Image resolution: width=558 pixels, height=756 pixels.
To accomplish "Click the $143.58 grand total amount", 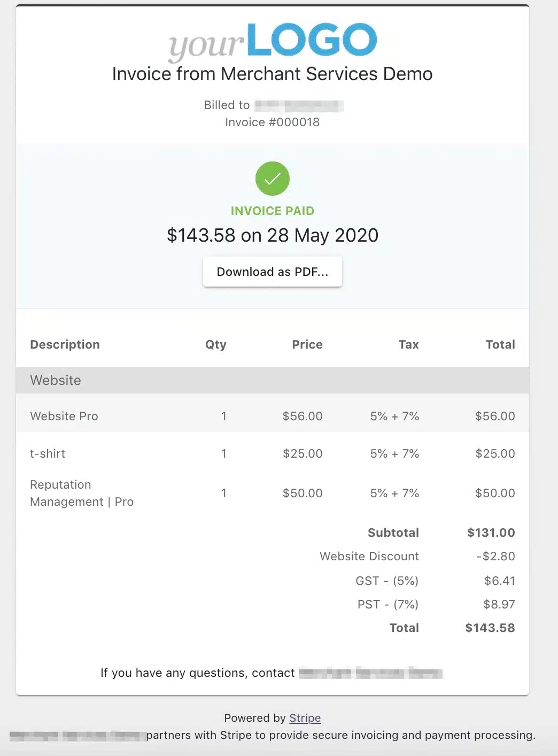I will (490, 628).
